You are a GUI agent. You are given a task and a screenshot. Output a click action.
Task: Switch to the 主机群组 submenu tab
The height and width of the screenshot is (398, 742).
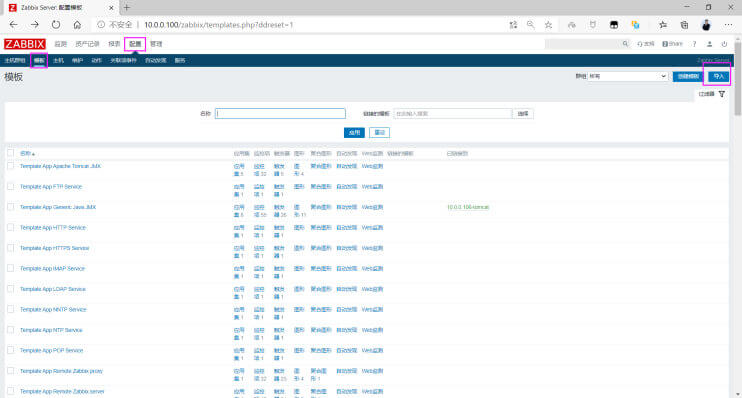pyautogui.click(x=15, y=61)
